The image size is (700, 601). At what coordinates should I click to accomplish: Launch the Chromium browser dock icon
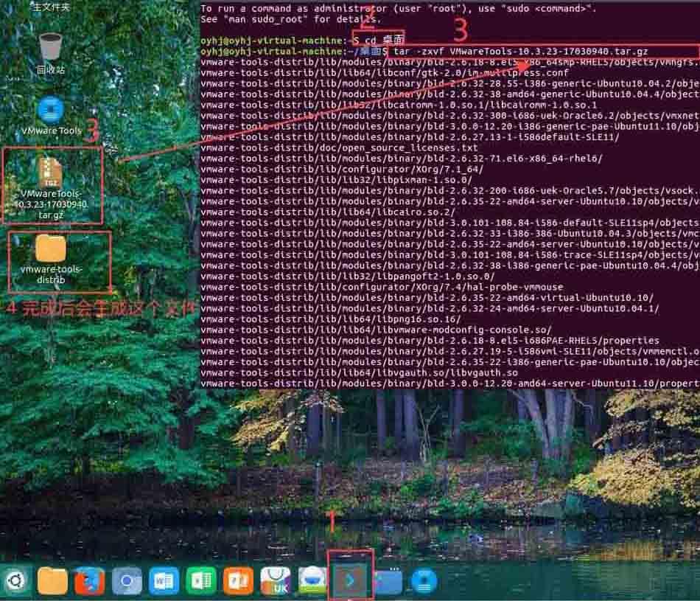(x=127, y=581)
